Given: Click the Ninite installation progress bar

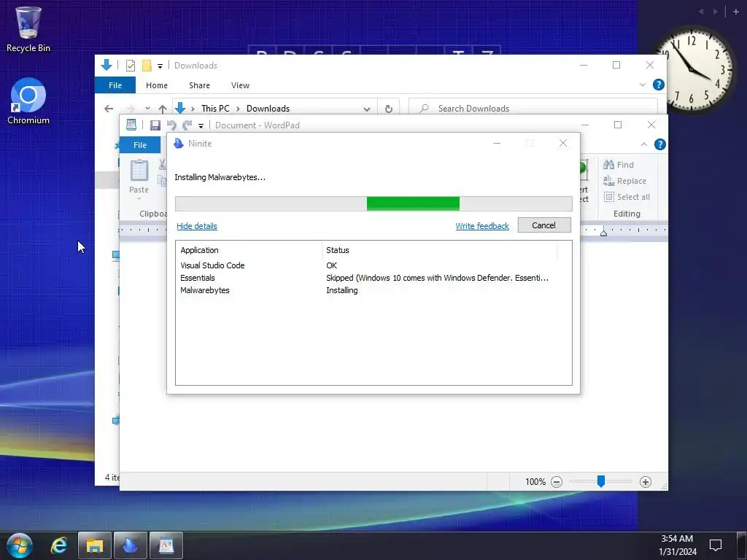Looking at the screenshot, I should point(373,204).
